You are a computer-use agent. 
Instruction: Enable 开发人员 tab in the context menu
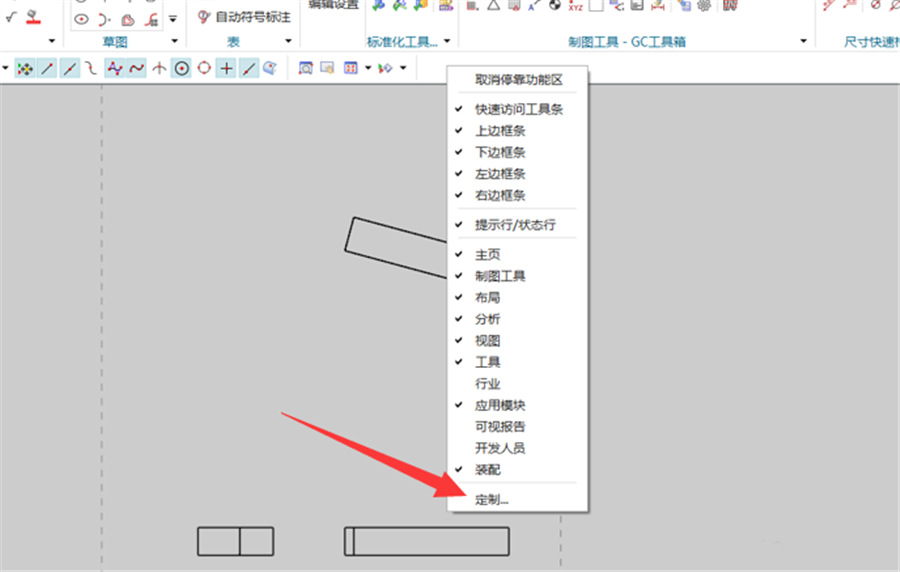(x=517, y=448)
